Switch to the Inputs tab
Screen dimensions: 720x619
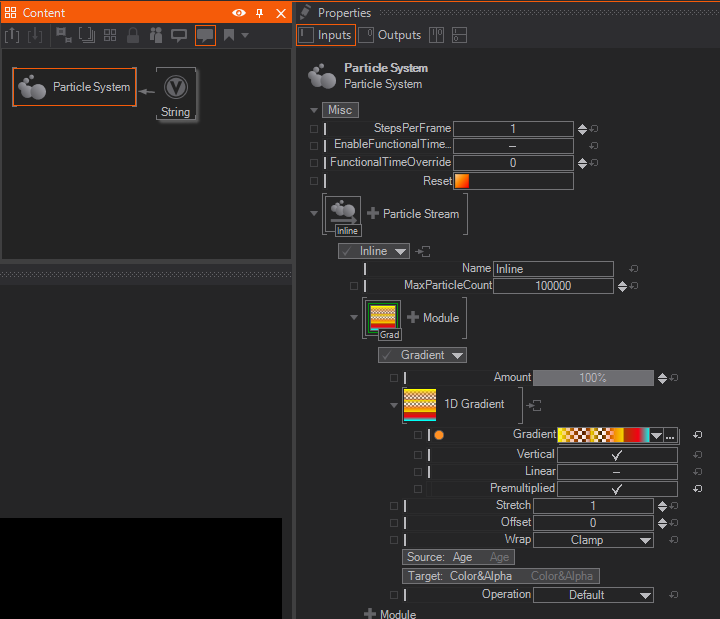coord(326,35)
